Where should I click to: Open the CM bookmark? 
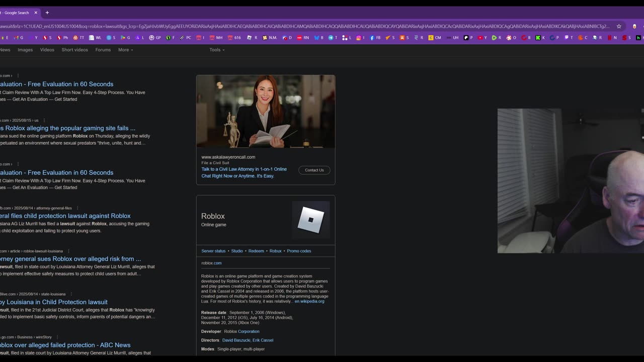435,38
